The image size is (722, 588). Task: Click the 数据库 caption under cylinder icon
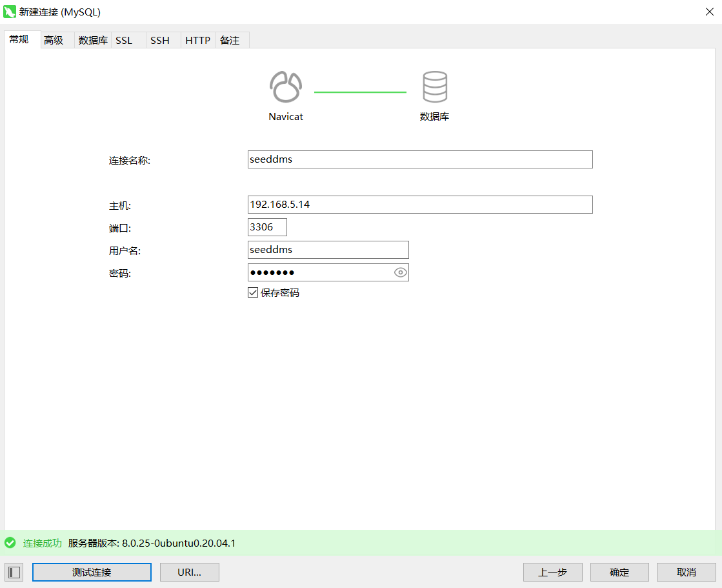pos(434,116)
